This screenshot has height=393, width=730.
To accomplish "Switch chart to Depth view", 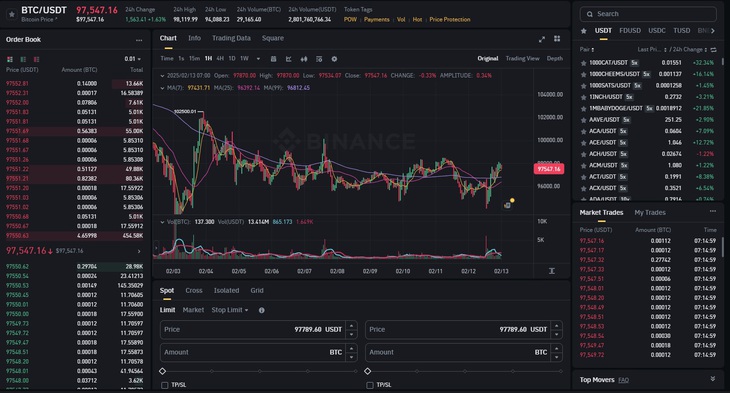I will [x=554, y=58].
